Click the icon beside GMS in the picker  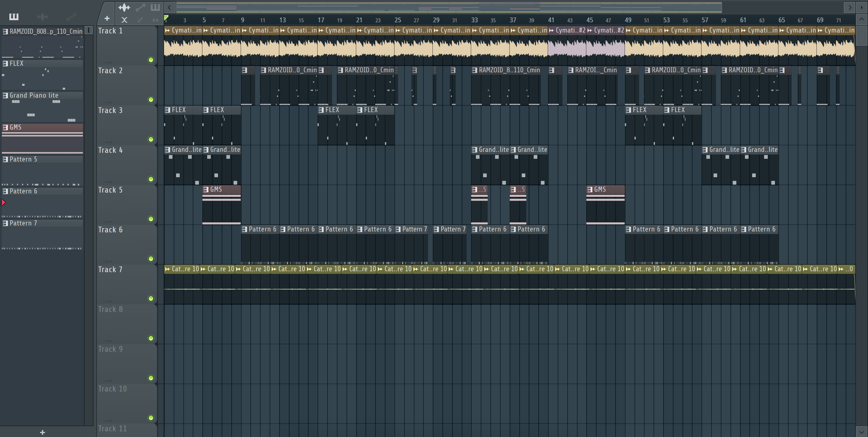pos(5,127)
